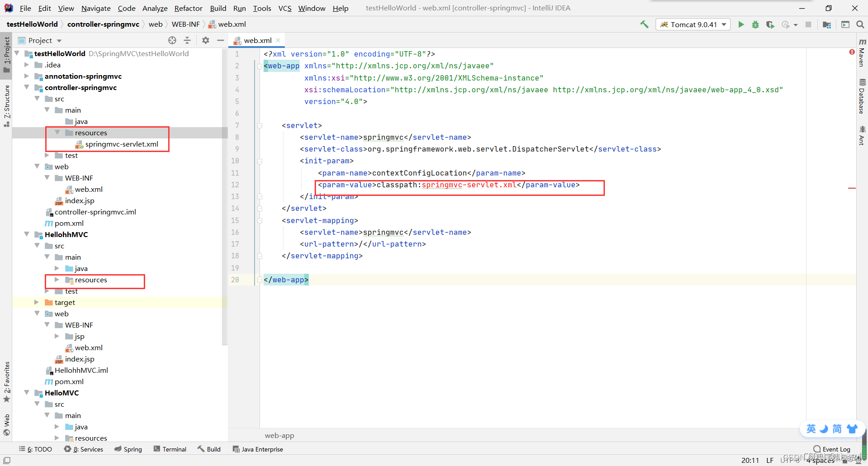Screen dimensions: 868x466
Task: Toggle the IME 简 simplified mode
Action: pyautogui.click(x=837, y=428)
